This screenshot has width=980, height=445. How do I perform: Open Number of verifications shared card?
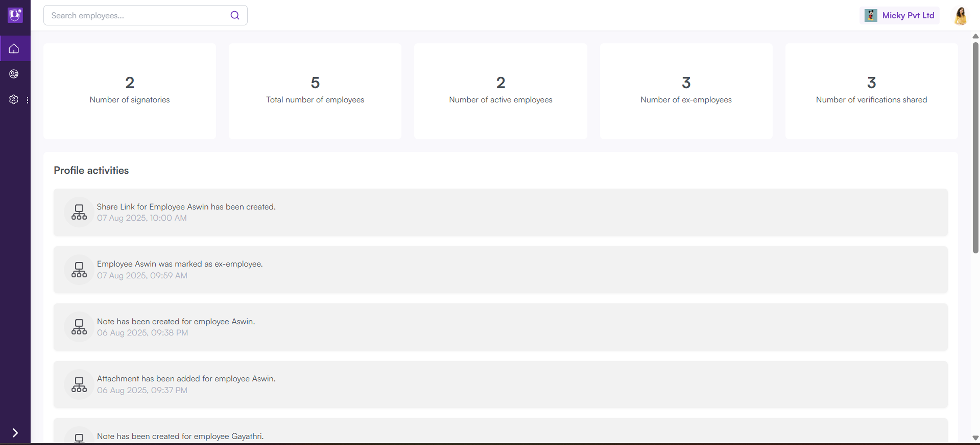pyautogui.click(x=871, y=91)
